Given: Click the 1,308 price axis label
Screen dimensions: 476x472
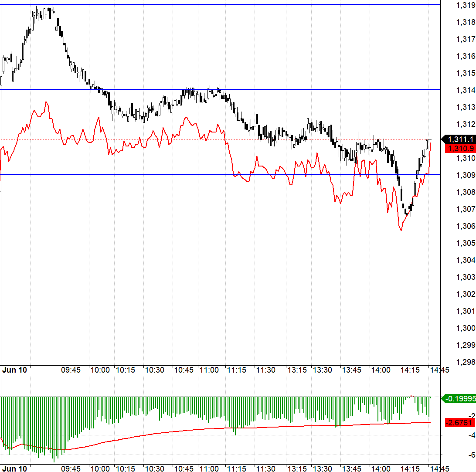Looking at the screenshot, I should point(466,192).
